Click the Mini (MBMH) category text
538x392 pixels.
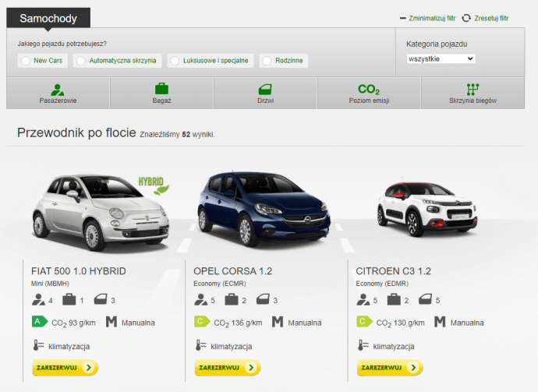50,284
